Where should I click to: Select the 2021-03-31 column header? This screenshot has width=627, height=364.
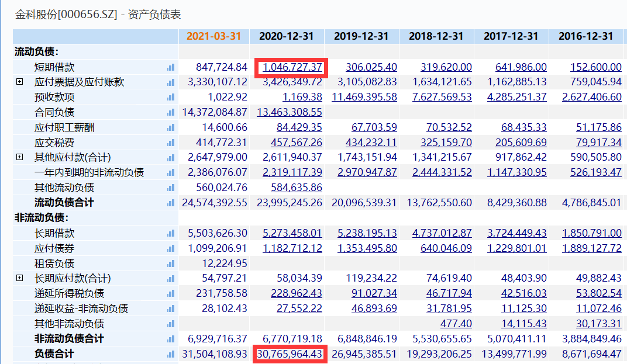coord(214,36)
